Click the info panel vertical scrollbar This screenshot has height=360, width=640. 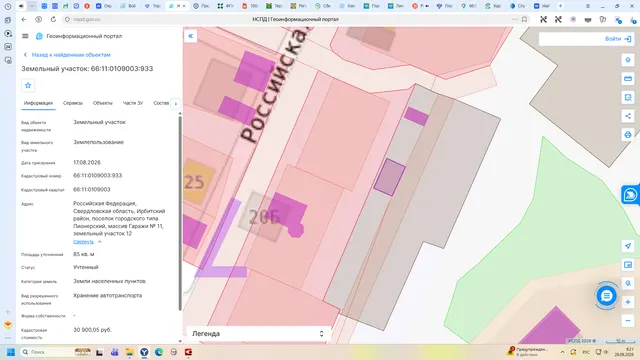pyautogui.click(x=180, y=212)
